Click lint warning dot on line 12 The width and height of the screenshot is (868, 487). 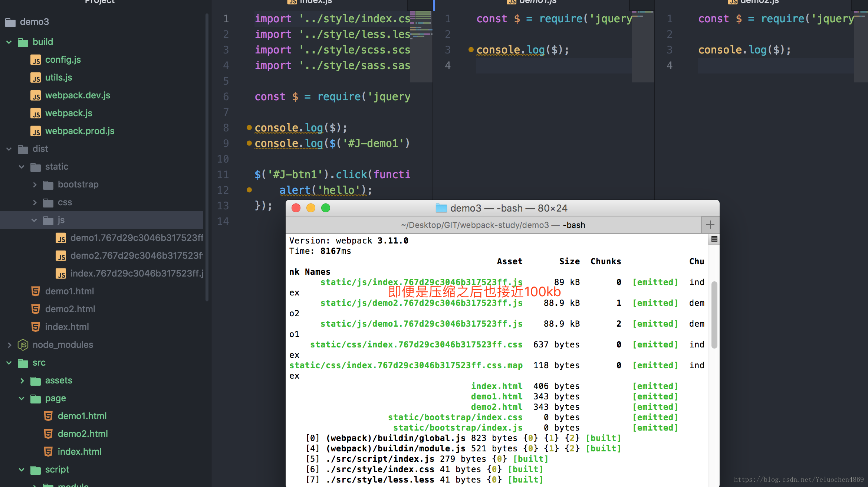249,190
